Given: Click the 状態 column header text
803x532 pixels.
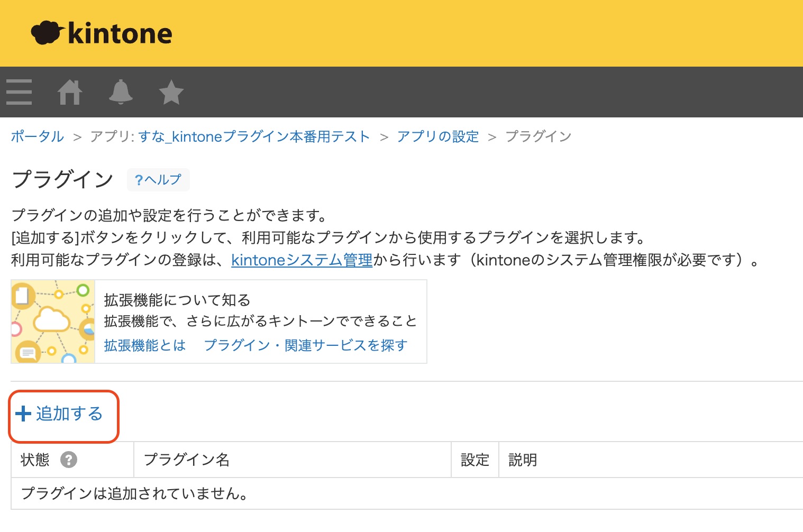Looking at the screenshot, I should [x=35, y=460].
